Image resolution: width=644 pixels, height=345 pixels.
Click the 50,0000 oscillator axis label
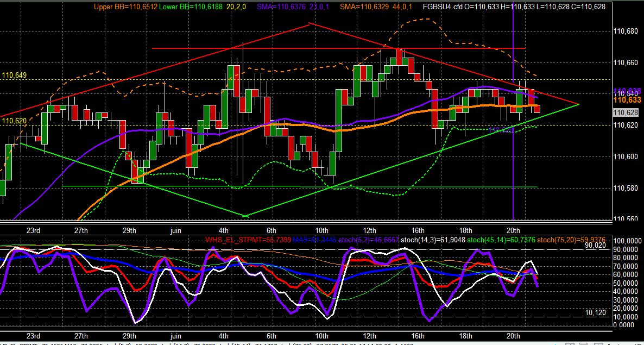point(627,283)
